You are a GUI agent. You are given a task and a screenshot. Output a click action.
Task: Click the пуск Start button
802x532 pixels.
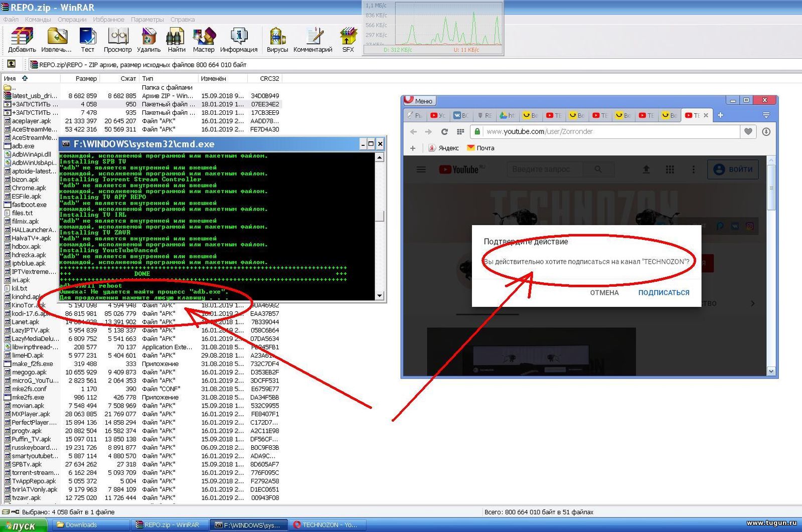[x=23, y=525]
